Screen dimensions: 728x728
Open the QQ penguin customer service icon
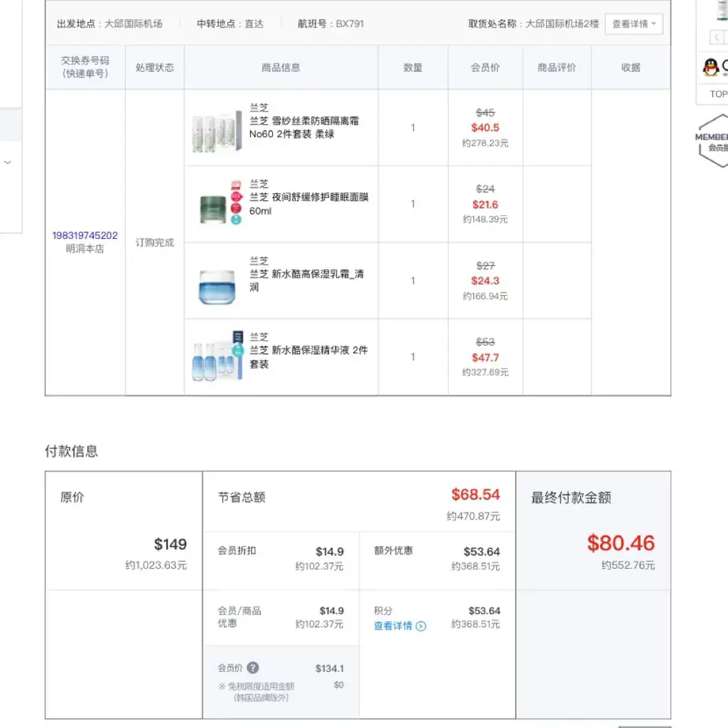[x=711, y=67]
